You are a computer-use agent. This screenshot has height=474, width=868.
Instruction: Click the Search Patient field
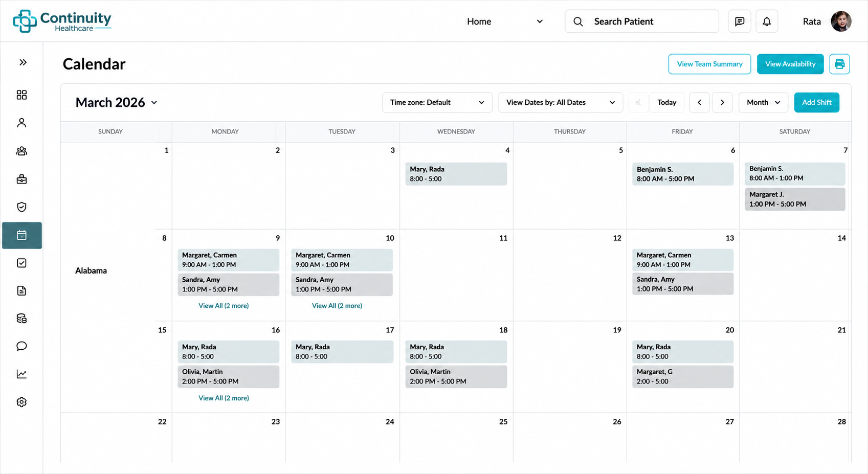coord(642,21)
